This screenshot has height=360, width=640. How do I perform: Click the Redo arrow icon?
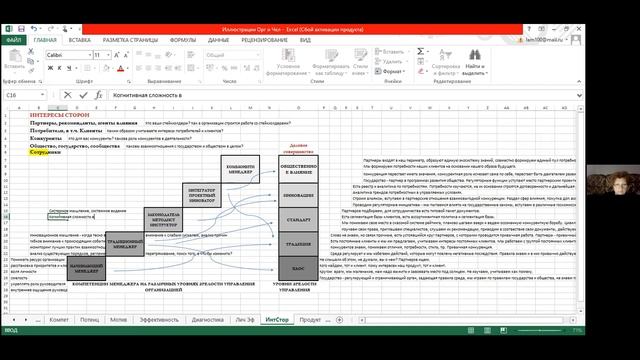50,29
